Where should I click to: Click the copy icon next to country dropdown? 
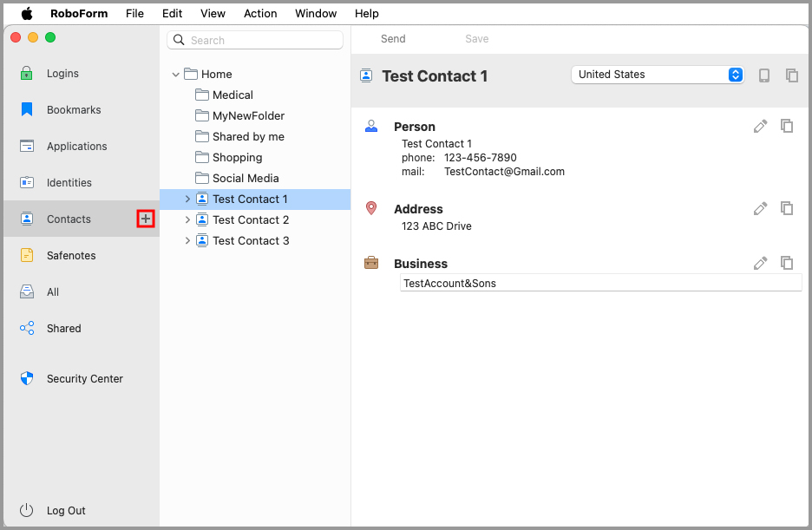(x=792, y=75)
